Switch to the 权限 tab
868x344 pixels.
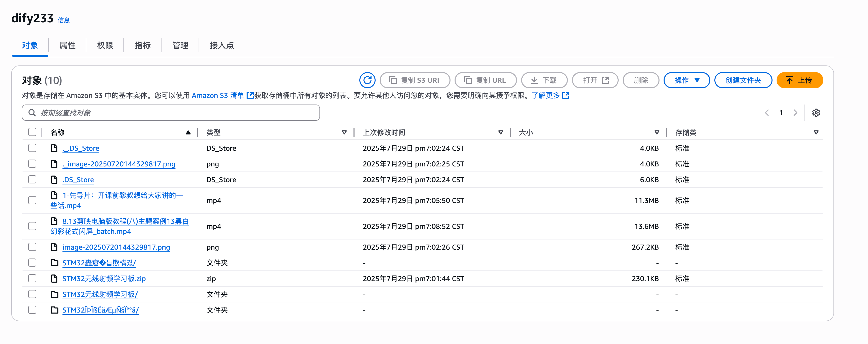tap(105, 45)
